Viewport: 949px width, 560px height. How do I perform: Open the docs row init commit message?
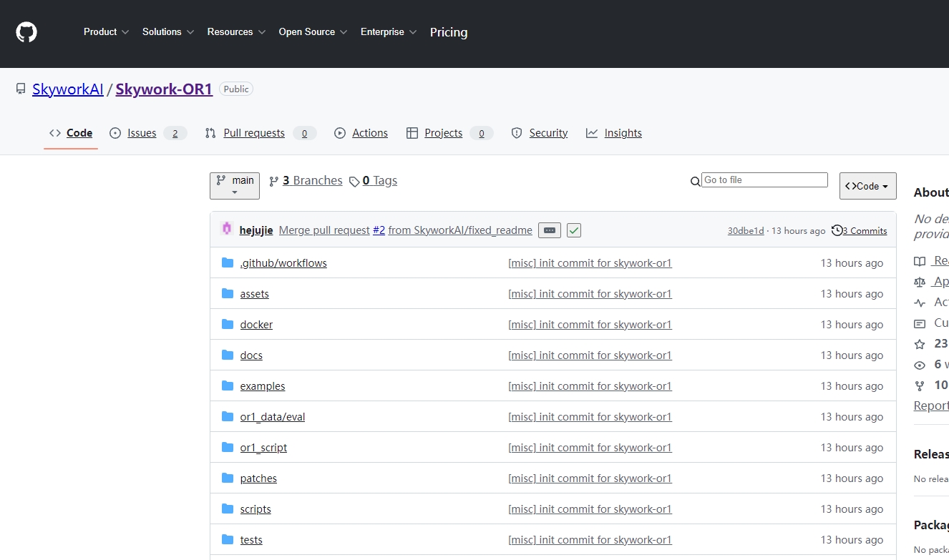[590, 355]
